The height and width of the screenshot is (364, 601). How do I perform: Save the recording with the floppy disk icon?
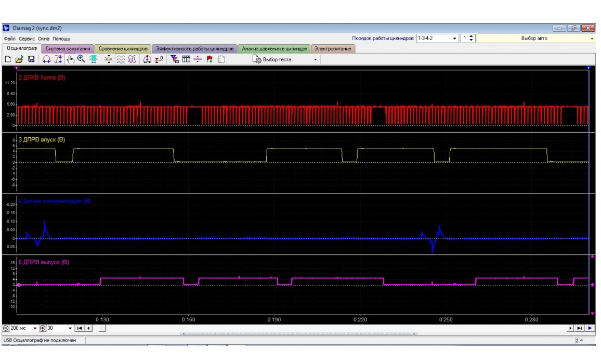(31, 60)
